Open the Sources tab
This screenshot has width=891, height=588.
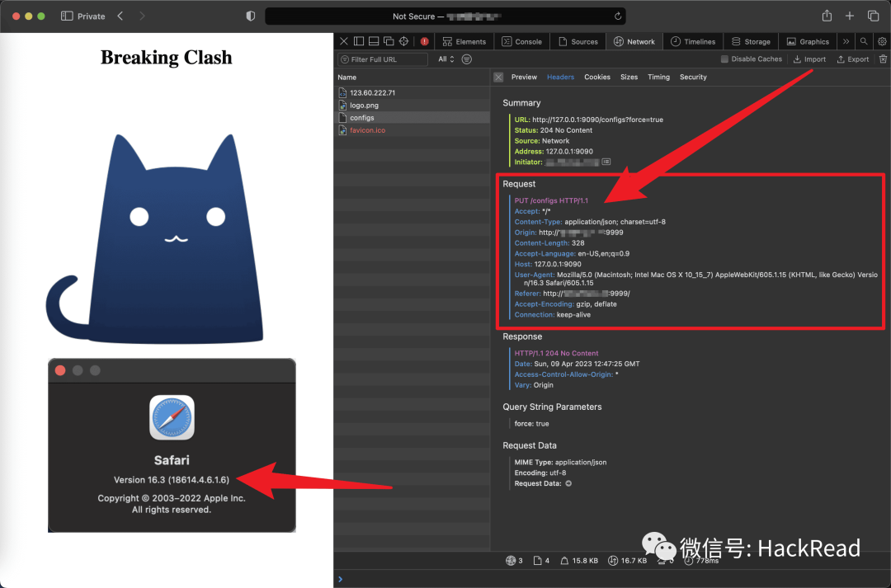(x=577, y=41)
